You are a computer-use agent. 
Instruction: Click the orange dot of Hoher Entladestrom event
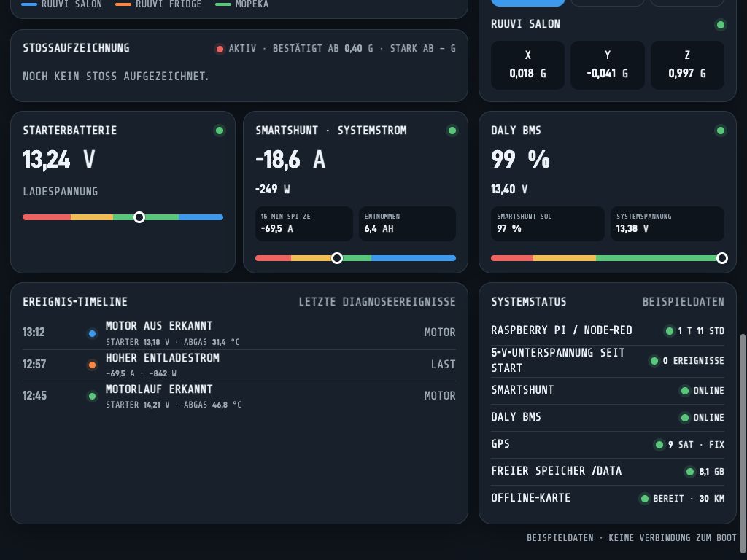(x=93, y=365)
